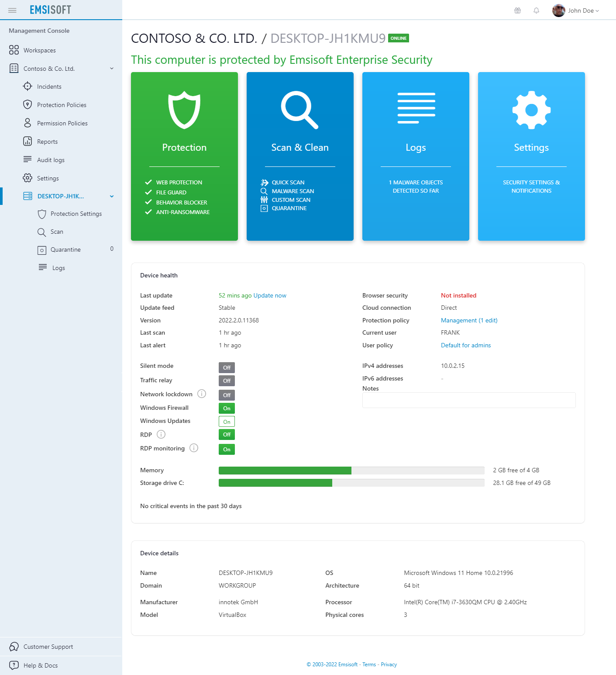Click the Customer Support headset icon
The height and width of the screenshot is (675, 616).
pyautogui.click(x=14, y=647)
